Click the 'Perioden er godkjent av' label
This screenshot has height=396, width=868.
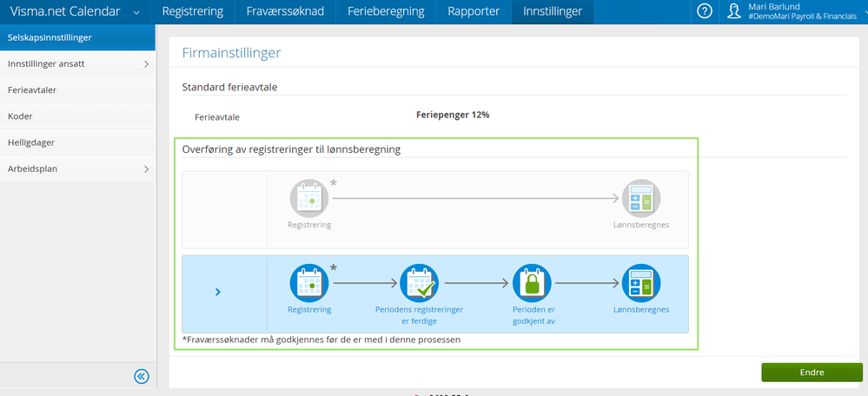pyautogui.click(x=532, y=314)
